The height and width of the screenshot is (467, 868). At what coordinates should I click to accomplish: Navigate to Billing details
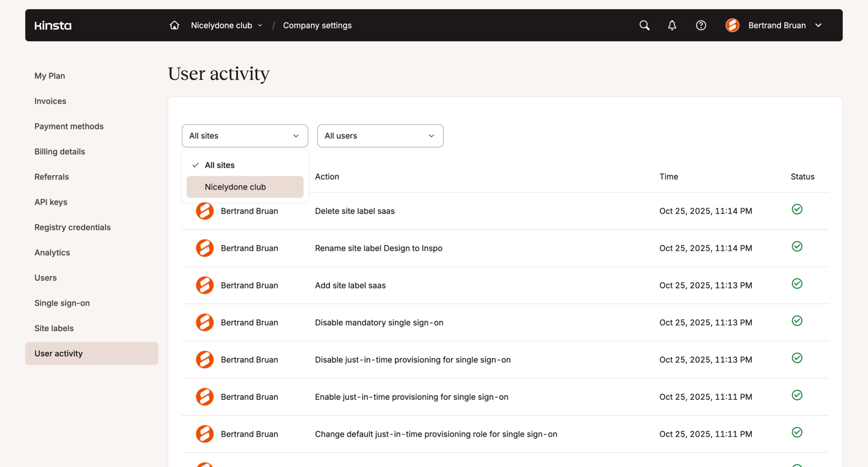[60, 151]
